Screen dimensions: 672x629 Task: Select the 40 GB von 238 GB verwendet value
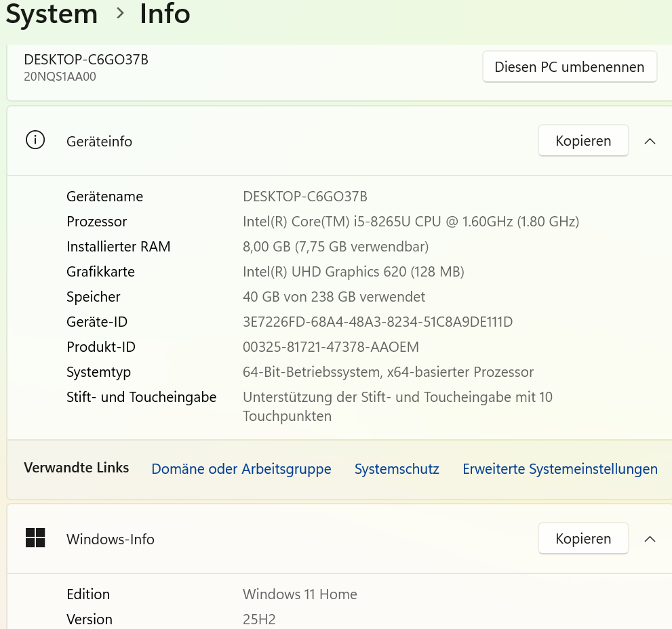click(334, 296)
